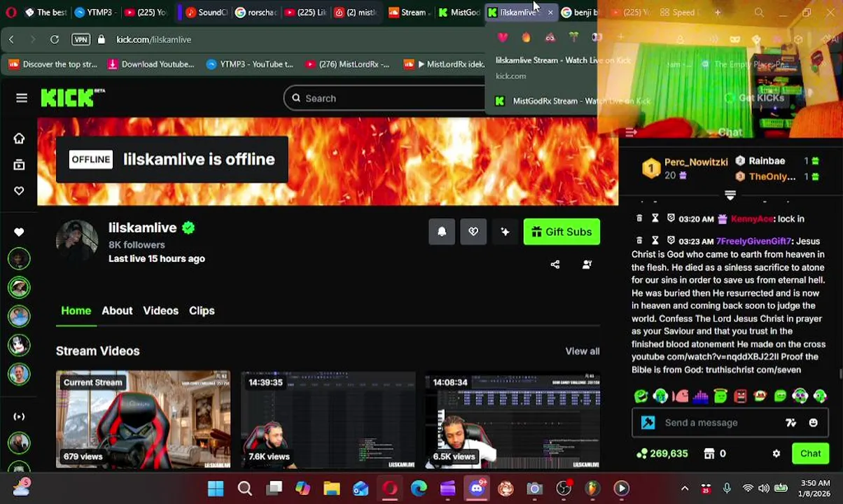Collapse the chat panel arrow

point(631,132)
